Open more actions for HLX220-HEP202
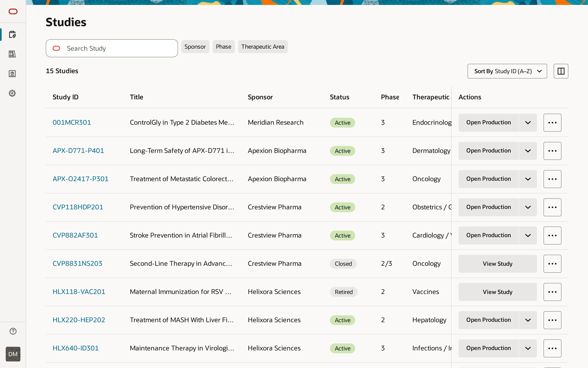This screenshot has height=368, width=588. pos(552,320)
